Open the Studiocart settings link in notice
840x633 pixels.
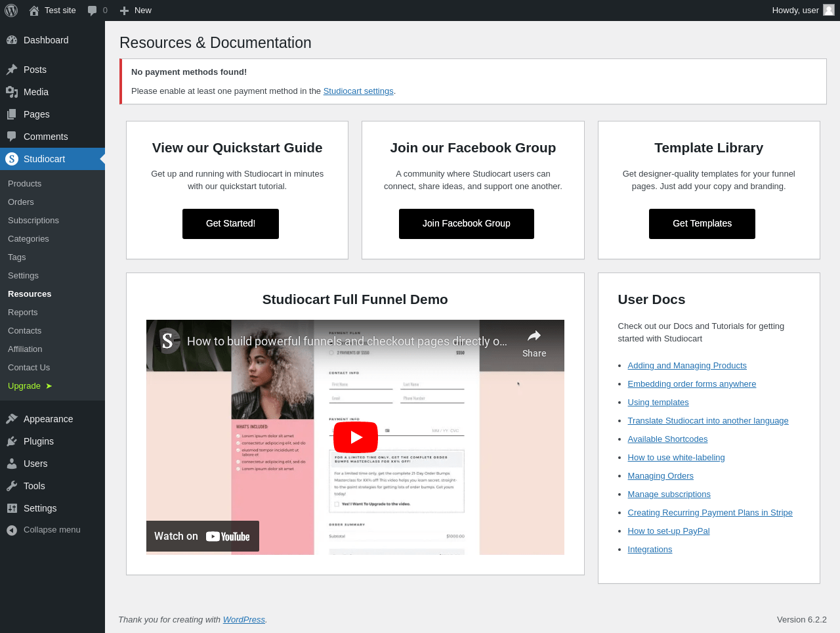click(x=358, y=91)
